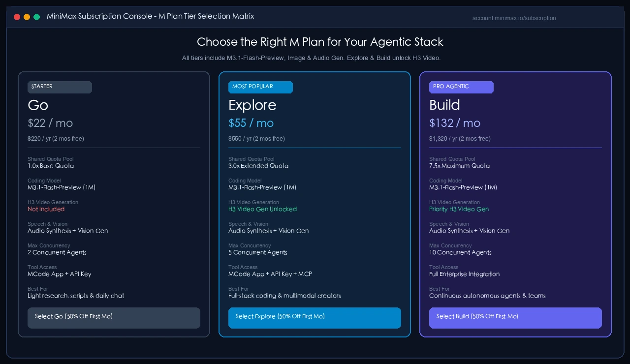This screenshot has height=364, width=630.
Task: Click the '$132 / mo' price
Action: tap(455, 123)
